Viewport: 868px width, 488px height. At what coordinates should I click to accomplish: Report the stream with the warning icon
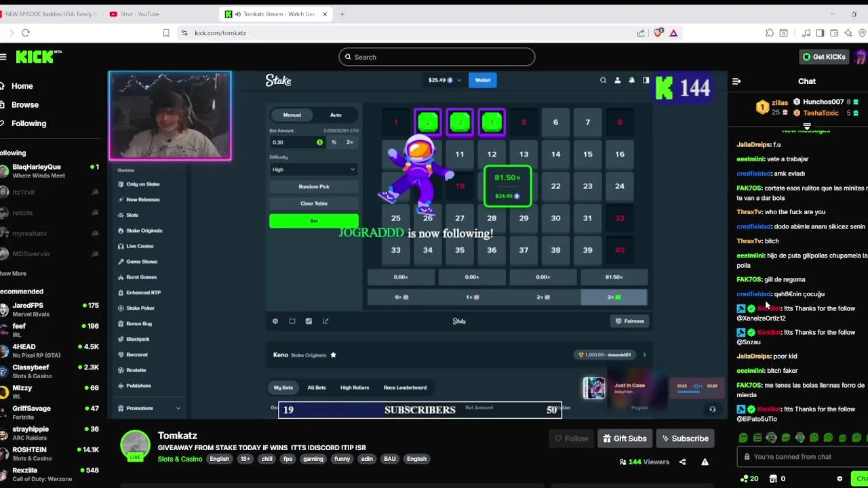tap(705, 462)
